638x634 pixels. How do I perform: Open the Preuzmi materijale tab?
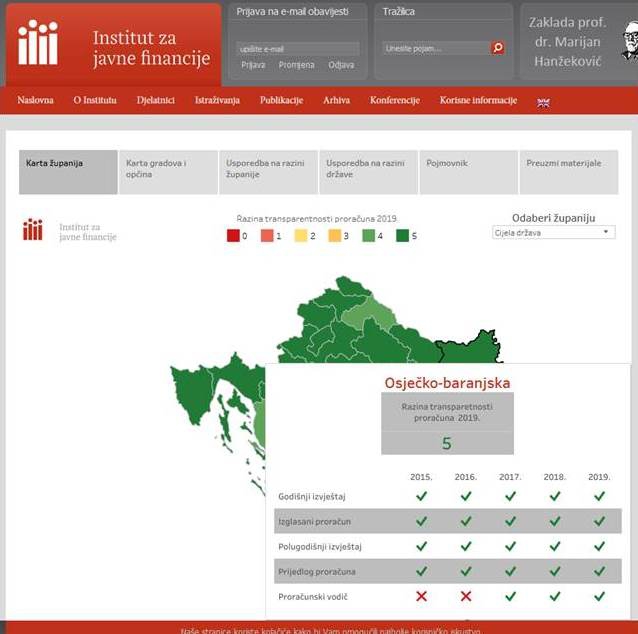tap(569, 172)
